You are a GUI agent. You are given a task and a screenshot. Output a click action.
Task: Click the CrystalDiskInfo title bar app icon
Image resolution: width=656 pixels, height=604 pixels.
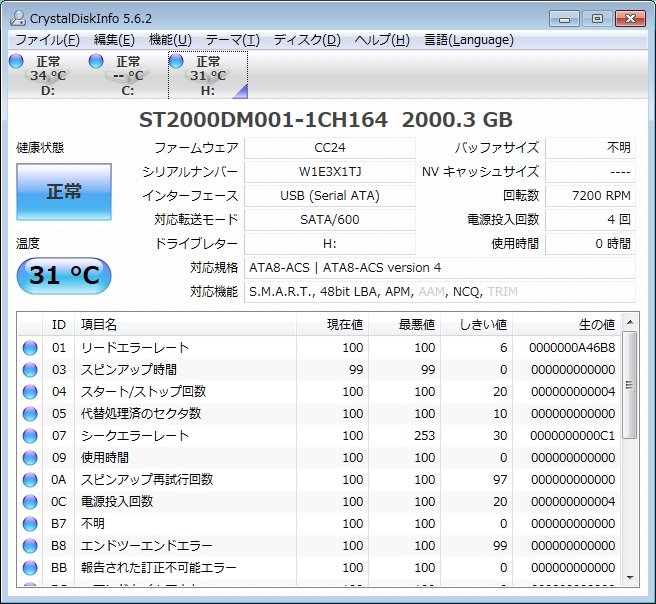coord(18,18)
